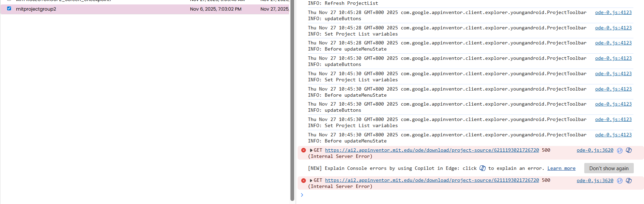Expand the second GET error entry
This screenshot has height=204, width=644.
(311, 180)
